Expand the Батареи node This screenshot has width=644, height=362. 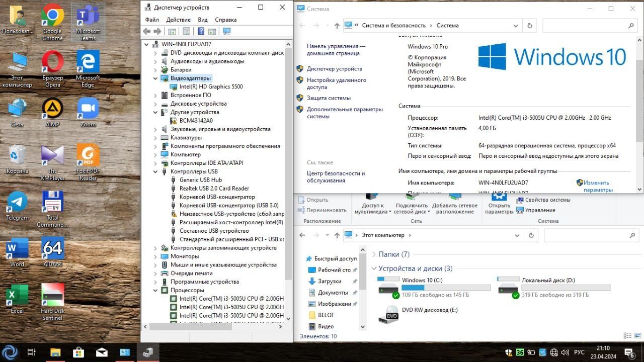pos(155,69)
